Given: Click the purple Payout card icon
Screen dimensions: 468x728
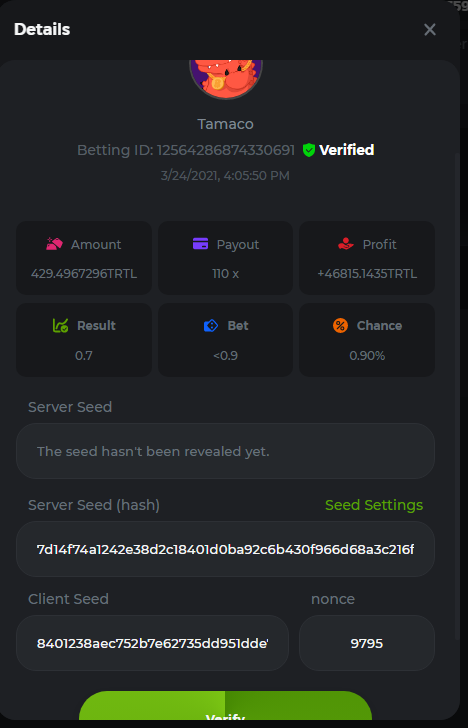Looking at the screenshot, I should click(x=201, y=244).
